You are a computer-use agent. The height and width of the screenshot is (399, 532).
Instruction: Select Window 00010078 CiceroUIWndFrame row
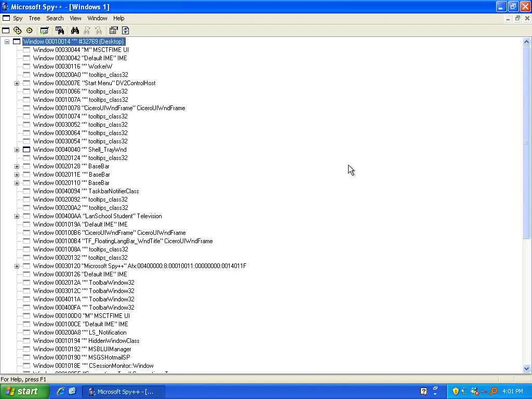tap(109, 108)
